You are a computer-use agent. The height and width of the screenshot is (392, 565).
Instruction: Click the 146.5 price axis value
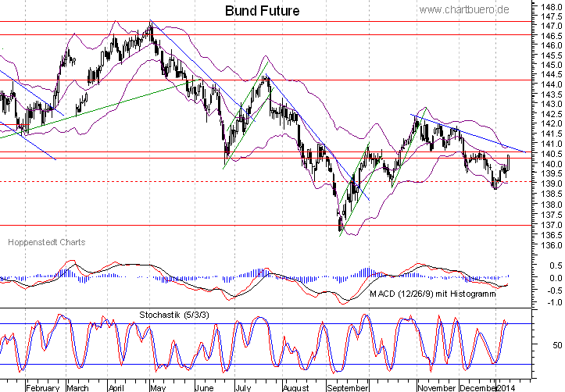point(551,36)
